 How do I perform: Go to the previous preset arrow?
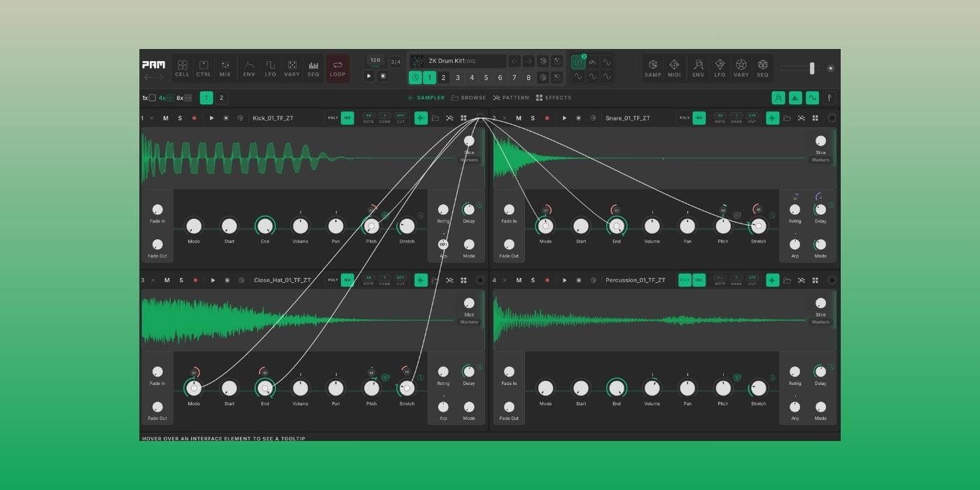514,62
